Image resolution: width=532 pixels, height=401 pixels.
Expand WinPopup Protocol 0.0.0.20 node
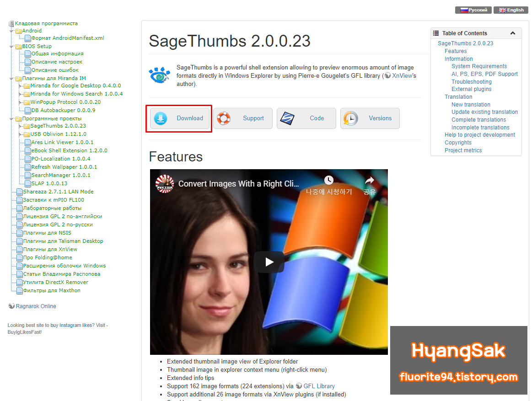click(x=20, y=102)
